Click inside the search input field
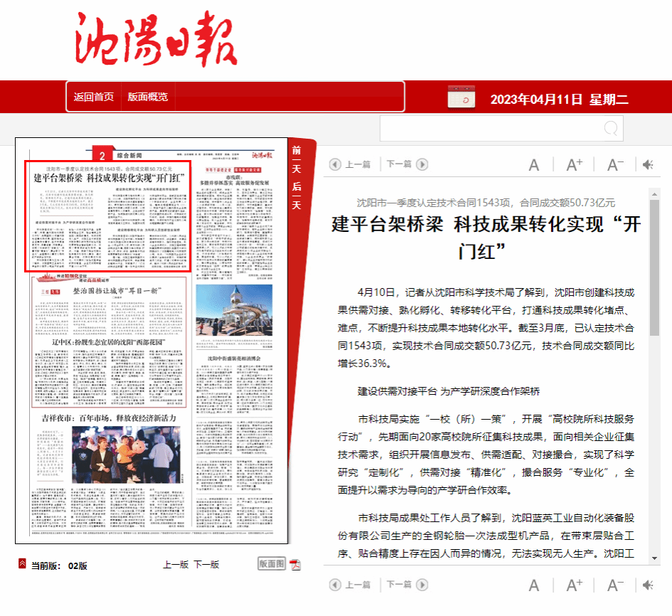Image resolution: width=672 pixels, height=616 pixels. point(491,129)
